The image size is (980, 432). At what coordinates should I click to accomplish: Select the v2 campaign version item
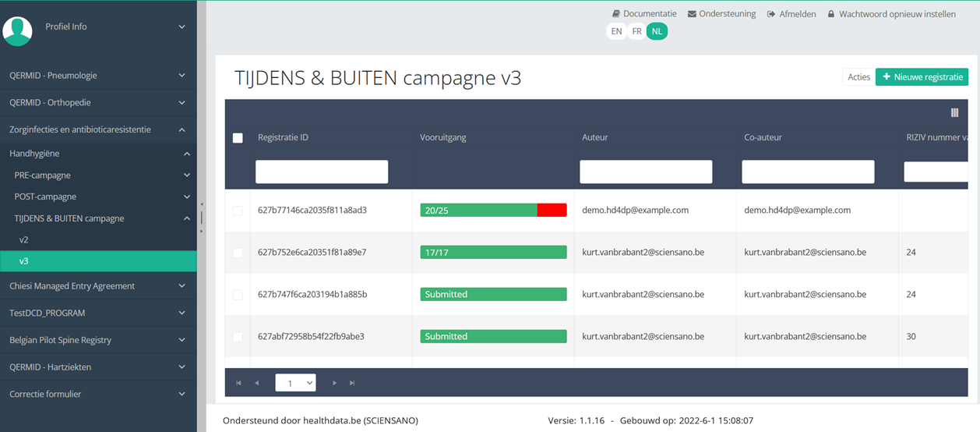pos(23,240)
